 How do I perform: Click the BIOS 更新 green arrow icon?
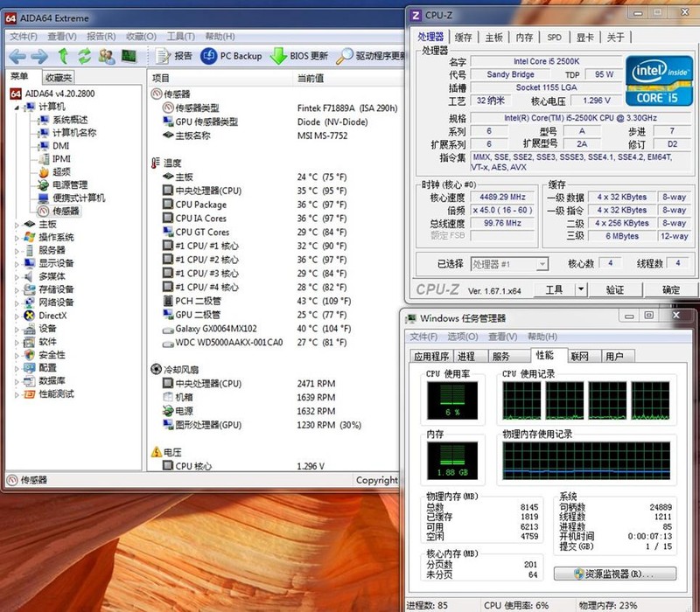[x=278, y=56]
